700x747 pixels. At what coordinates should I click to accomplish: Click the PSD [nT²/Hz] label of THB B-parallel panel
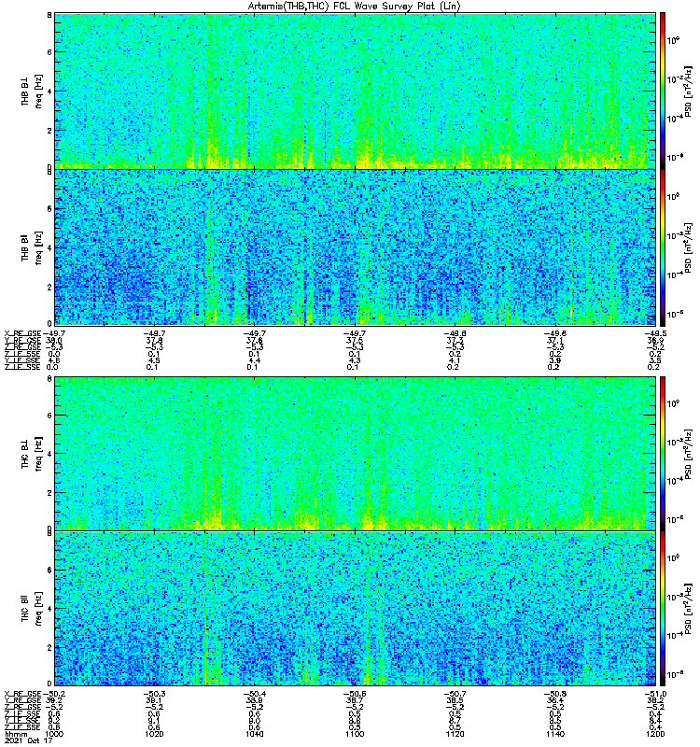coord(688,247)
